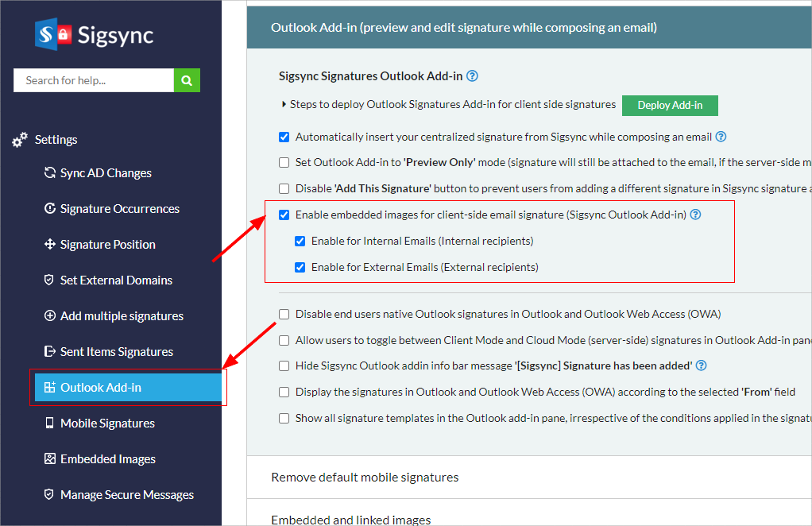Click the green search magnifier button

tap(187, 80)
